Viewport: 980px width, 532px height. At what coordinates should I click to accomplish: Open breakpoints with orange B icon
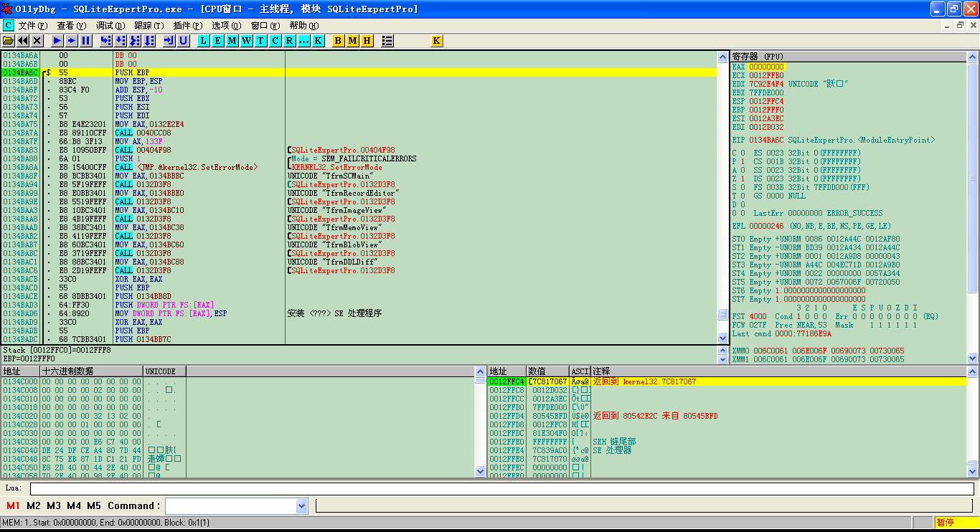(x=339, y=41)
